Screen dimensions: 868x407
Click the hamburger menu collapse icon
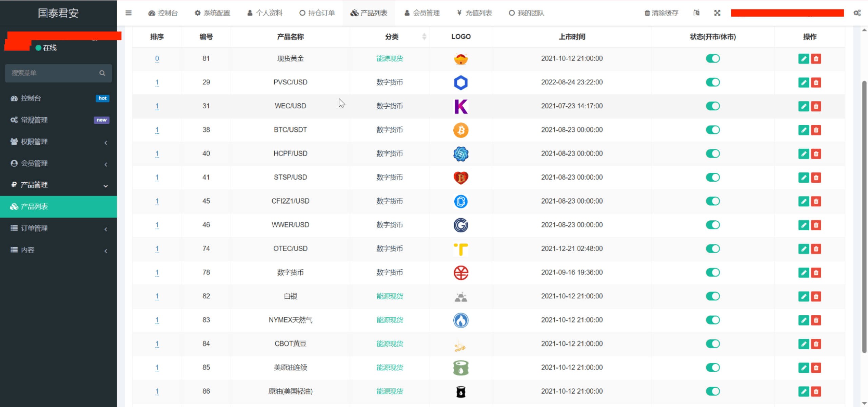click(x=129, y=13)
